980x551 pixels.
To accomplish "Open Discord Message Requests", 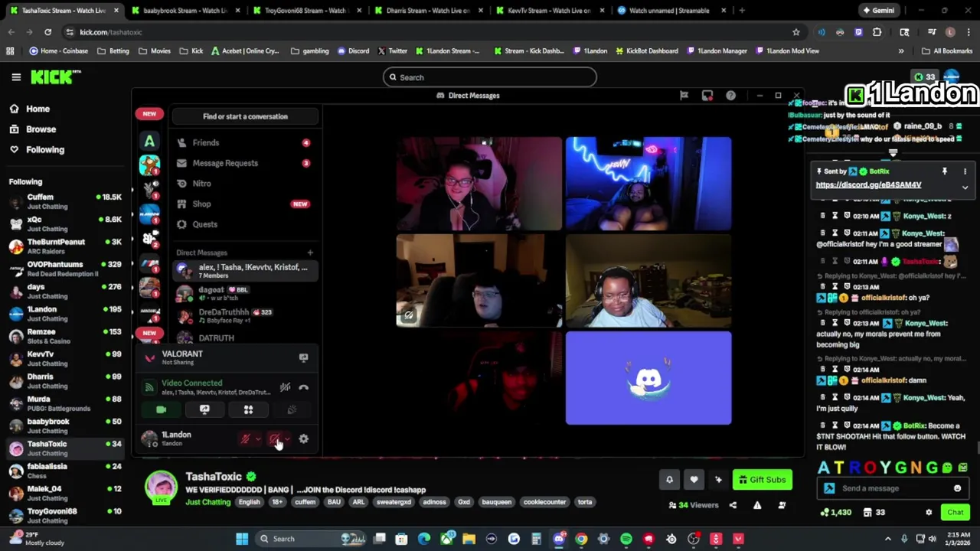I will 244,163.
